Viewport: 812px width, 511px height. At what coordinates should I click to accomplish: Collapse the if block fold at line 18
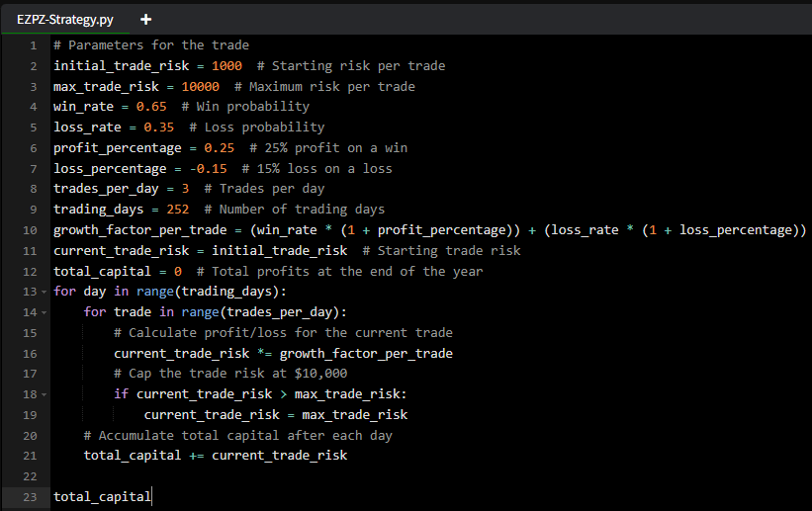pos(45,395)
